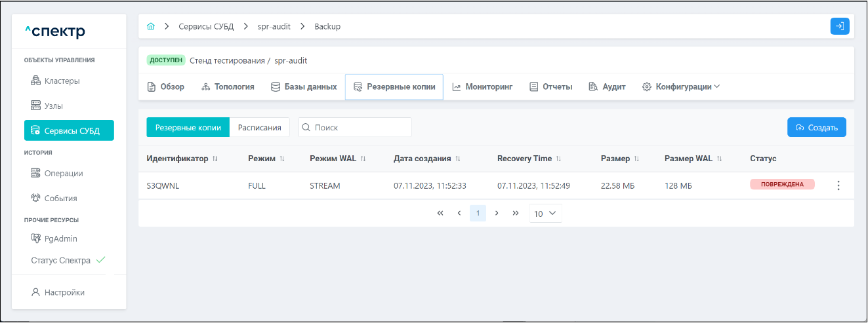Image resolution: width=868 pixels, height=323 pixels.
Task: Select the Резервные копии toggle button
Action: pos(188,128)
